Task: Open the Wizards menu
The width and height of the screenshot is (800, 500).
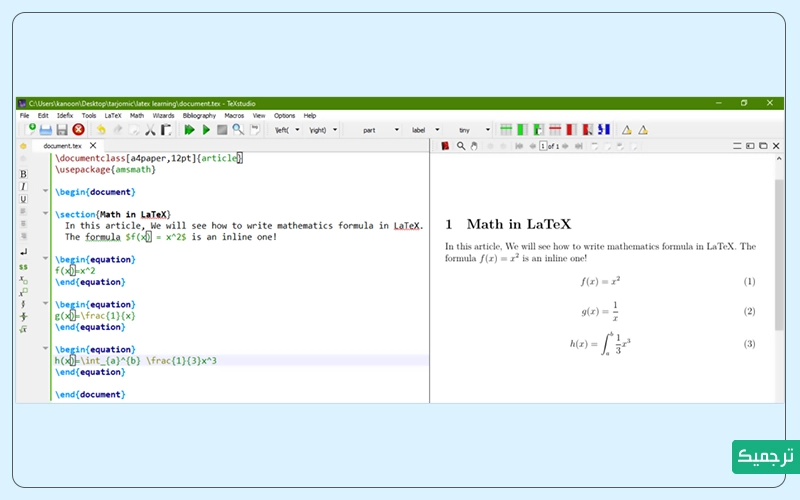Action: [x=163, y=116]
